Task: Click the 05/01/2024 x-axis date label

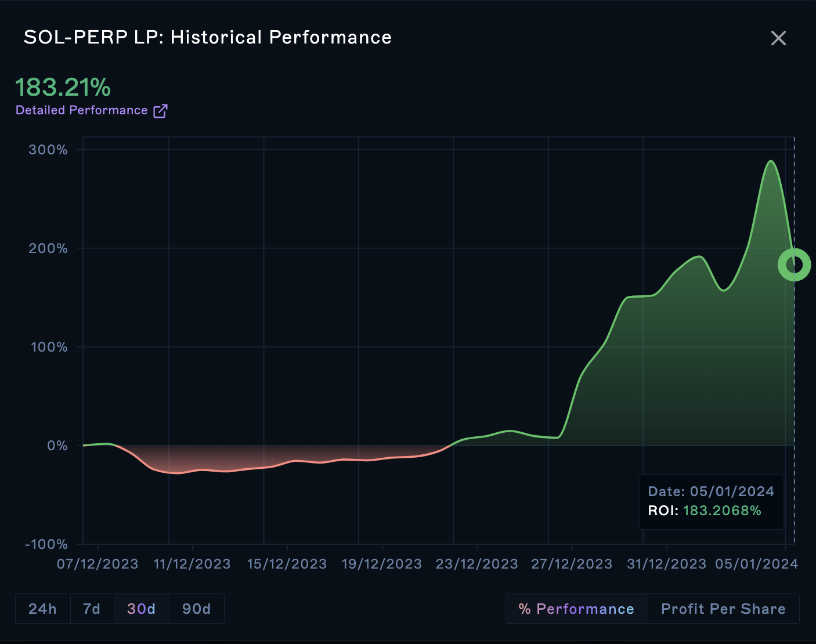Action: point(757,564)
